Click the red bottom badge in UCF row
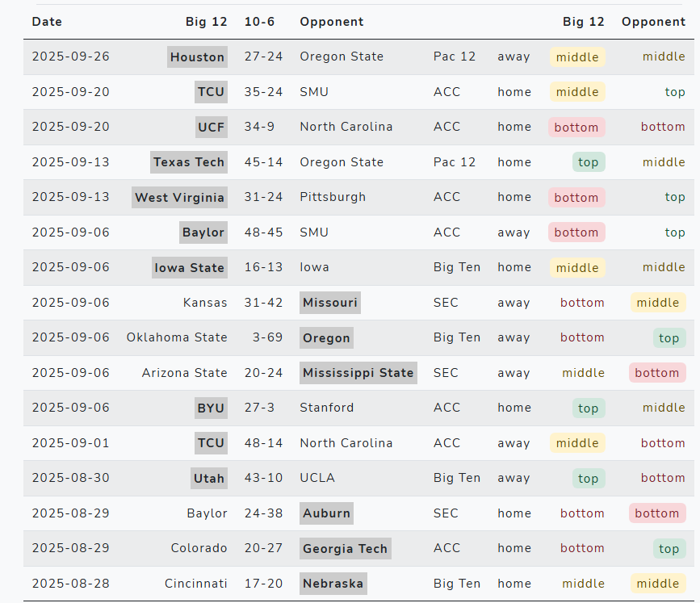Image resolution: width=700 pixels, height=603 pixels. click(x=576, y=128)
